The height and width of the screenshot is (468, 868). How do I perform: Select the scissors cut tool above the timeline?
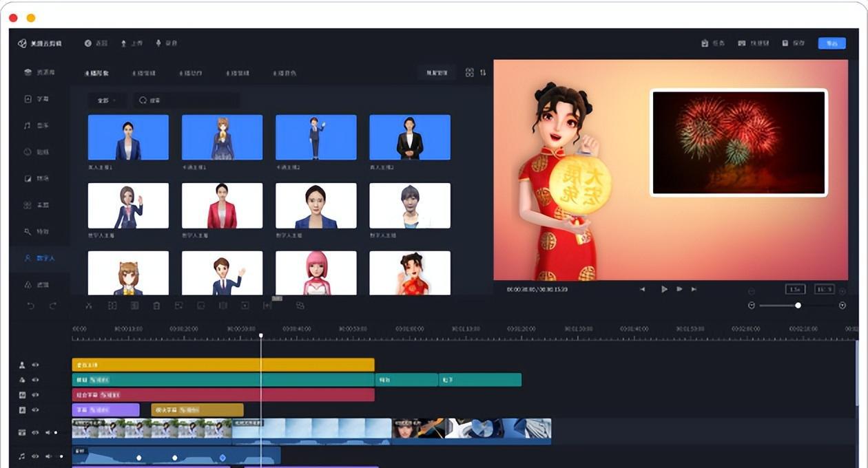tap(89, 306)
